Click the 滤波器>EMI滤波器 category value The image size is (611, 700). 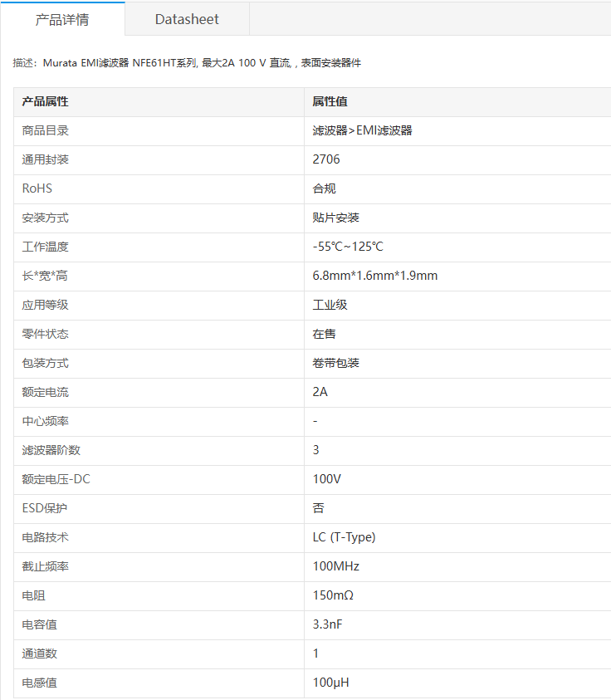click(362, 131)
